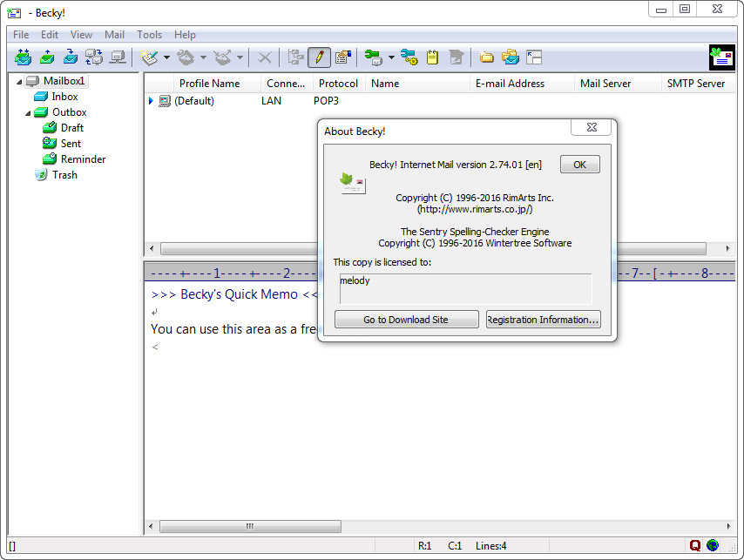Click the memo pane horizontal scrollbar thumb

[x=250, y=526]
